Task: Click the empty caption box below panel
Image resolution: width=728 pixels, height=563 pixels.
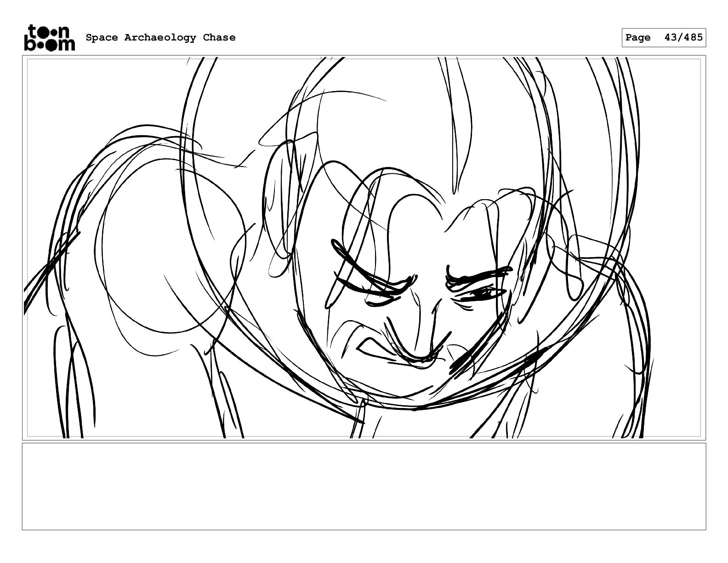Action: (364, 486)
